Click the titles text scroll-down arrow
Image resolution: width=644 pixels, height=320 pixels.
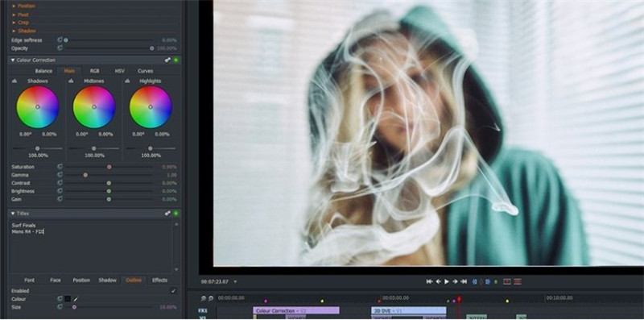[176, 270]
